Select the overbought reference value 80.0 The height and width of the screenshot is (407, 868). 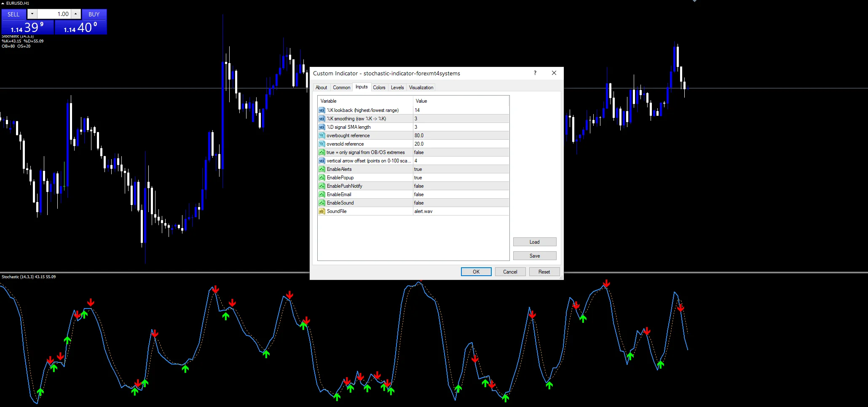[461, 136]
